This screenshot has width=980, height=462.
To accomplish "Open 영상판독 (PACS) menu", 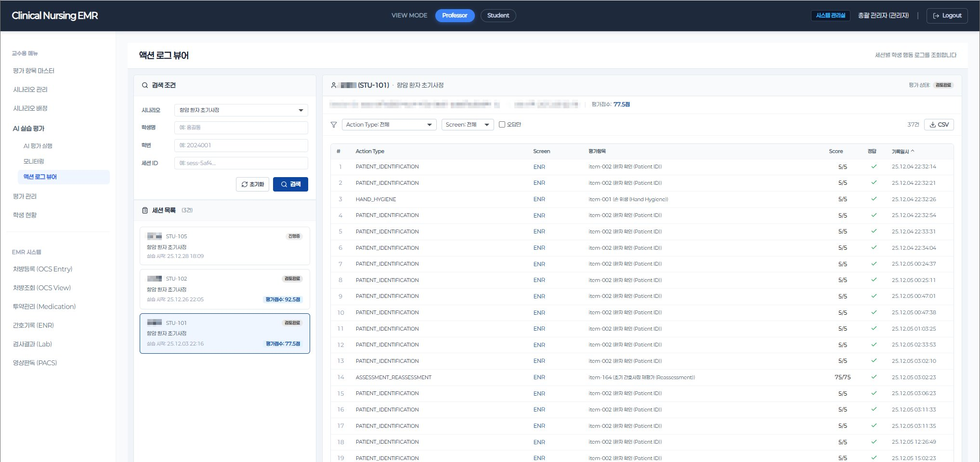I will [x=35, y=363].
